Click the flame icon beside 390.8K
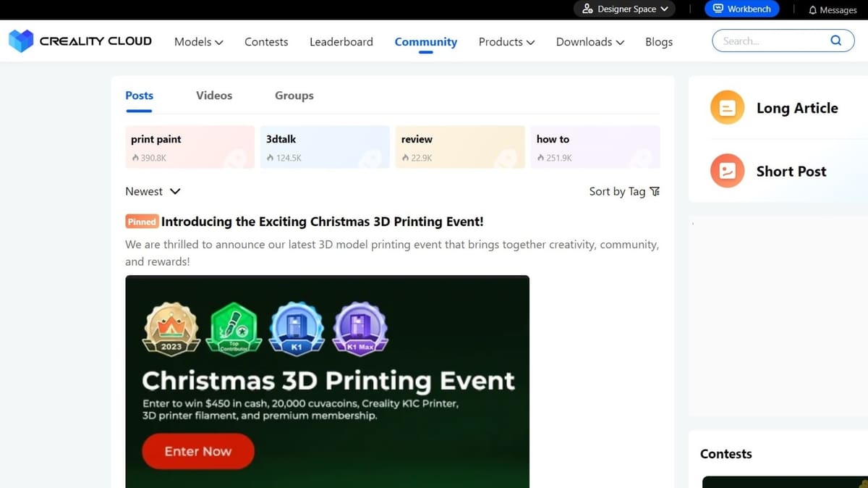The image size is (868, 488). 135,157
